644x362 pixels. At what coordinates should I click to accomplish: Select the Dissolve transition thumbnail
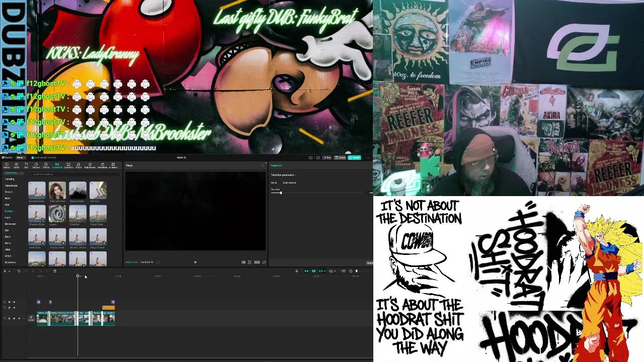point(77,214)
